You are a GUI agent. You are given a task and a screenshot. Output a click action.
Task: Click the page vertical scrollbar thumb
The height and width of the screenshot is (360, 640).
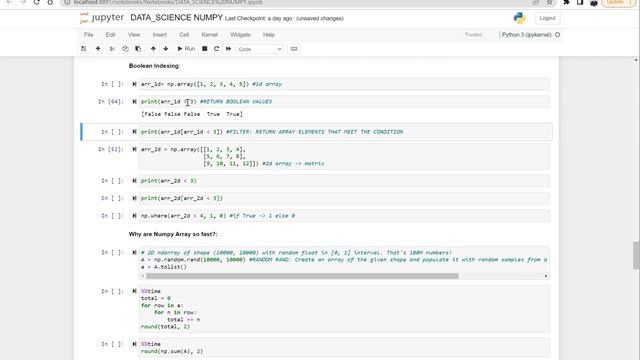tap(636, 256)
